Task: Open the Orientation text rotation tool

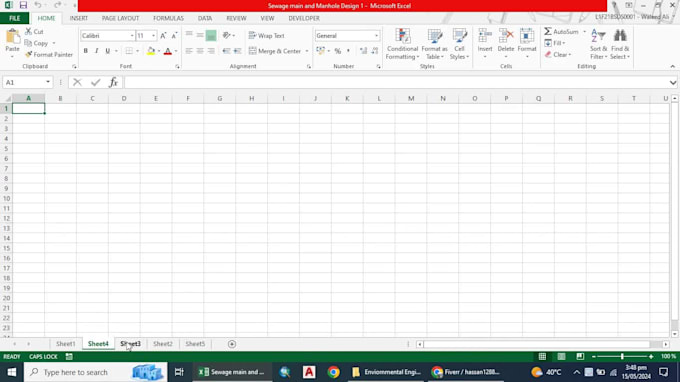Action: pos(226,35)
